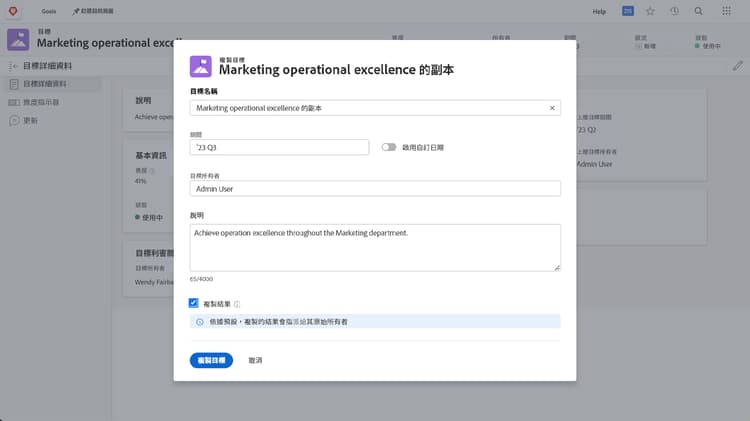Click the search magnifier icon
The height and width of the screenshot is (421, 750).
[698, 11]
